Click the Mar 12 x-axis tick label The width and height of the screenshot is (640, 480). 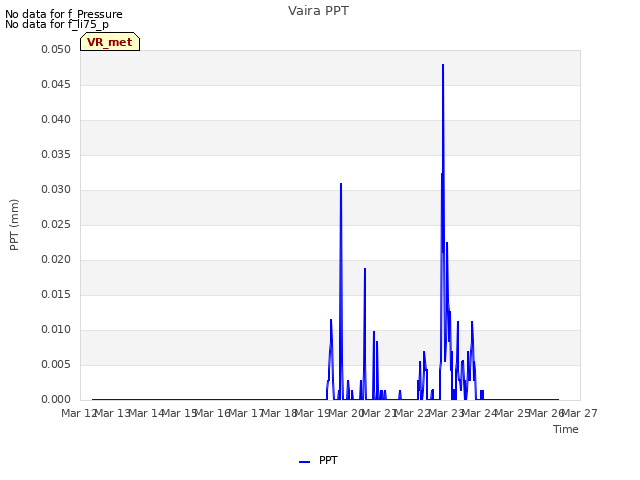tap(79, 414)
